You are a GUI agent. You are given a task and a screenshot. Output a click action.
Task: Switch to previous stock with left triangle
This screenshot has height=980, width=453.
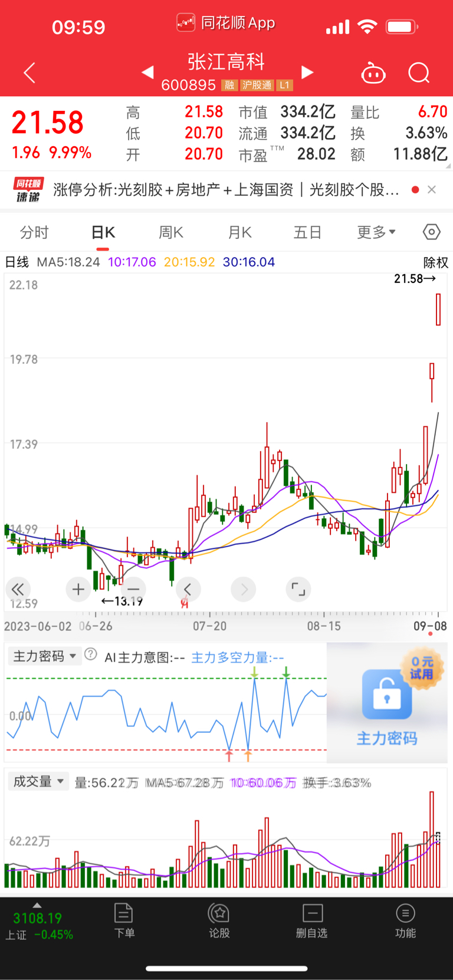click(148, 72)
